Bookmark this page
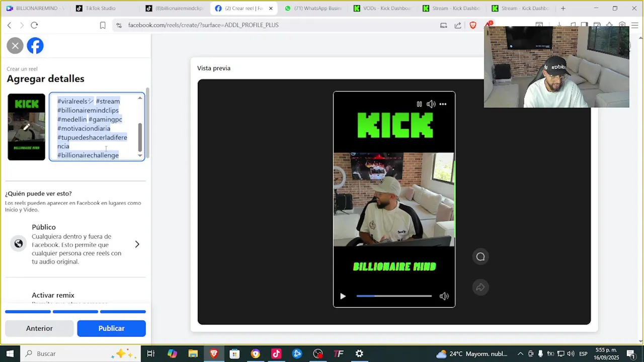 click(103, 25)
